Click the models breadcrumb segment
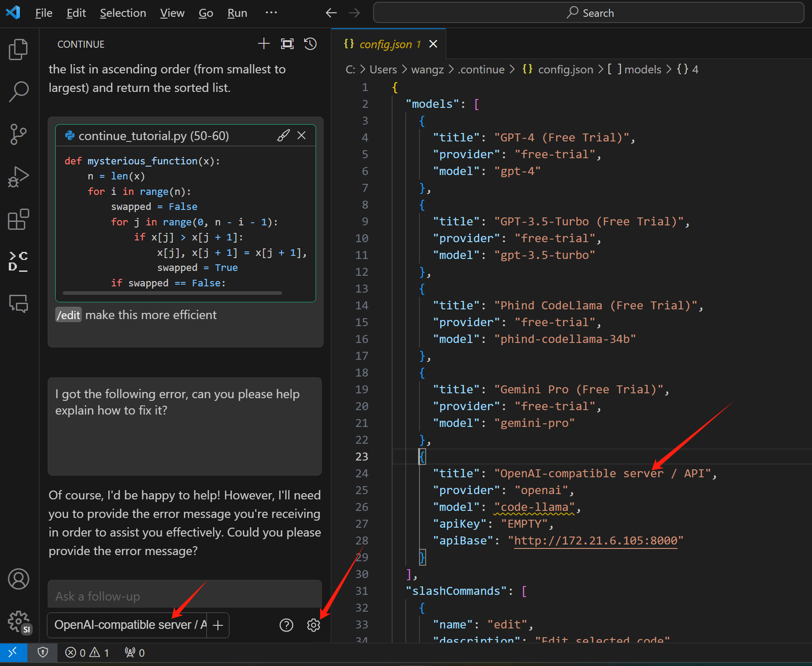812x666 pixels. click(642, 69)
